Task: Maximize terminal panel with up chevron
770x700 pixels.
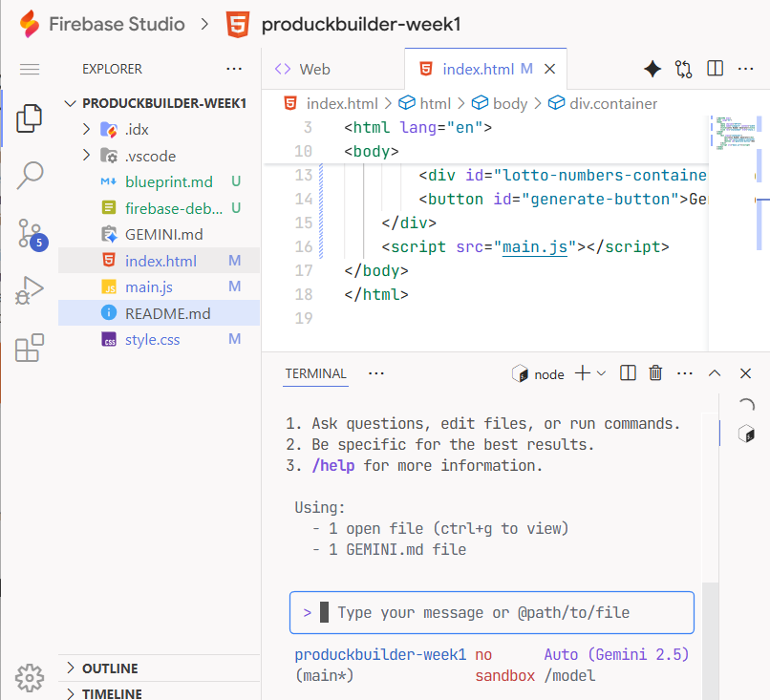Action: pyautogui.click(x=715, y=373)
